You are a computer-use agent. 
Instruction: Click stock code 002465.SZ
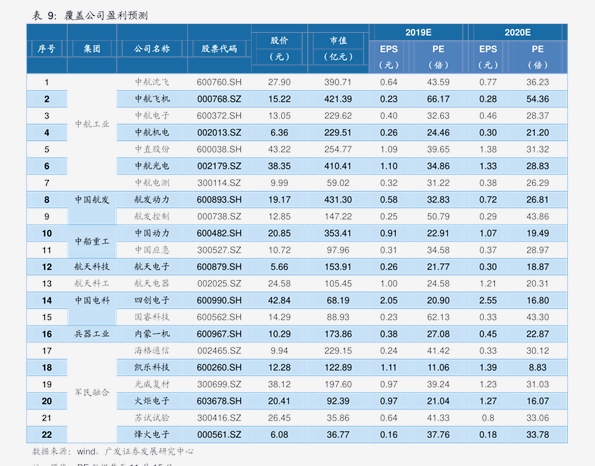[x=219, y=351]
